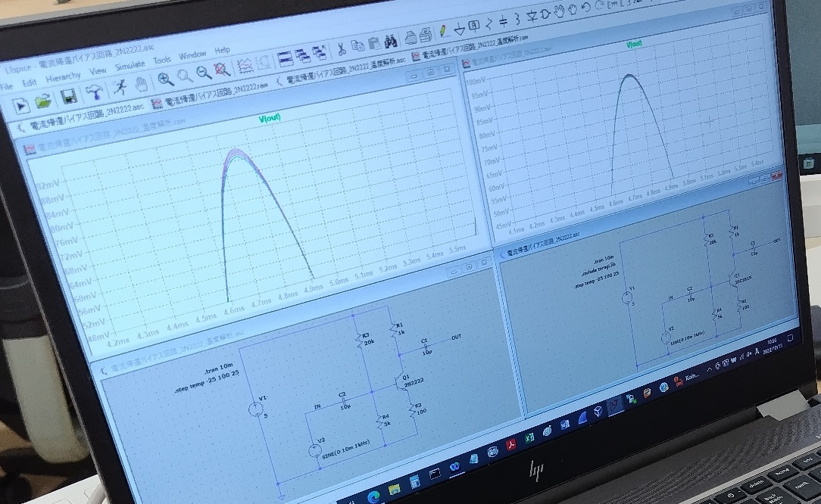The width and height of the screenshot is (821, 504).
Task: Open Word from the taskbar
Action: point(564,425)
